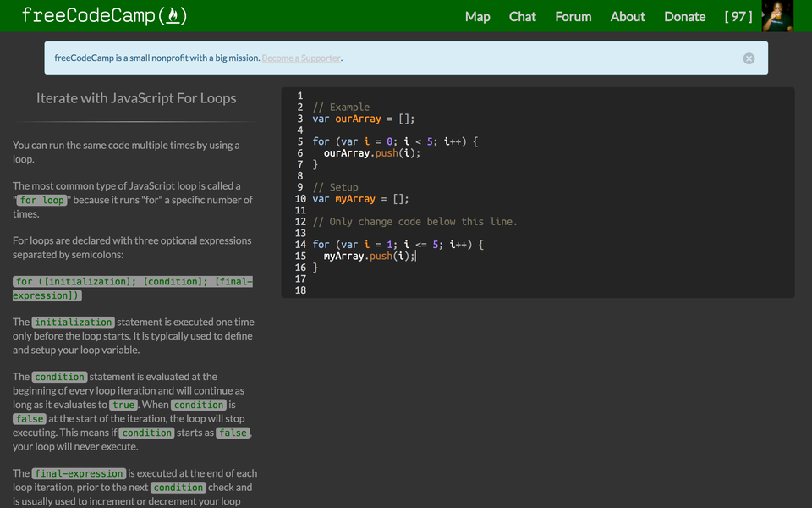The height and width of the screenshot is (508, 812).
Task: View the points counter [ 97 ]
Action: 738,17
